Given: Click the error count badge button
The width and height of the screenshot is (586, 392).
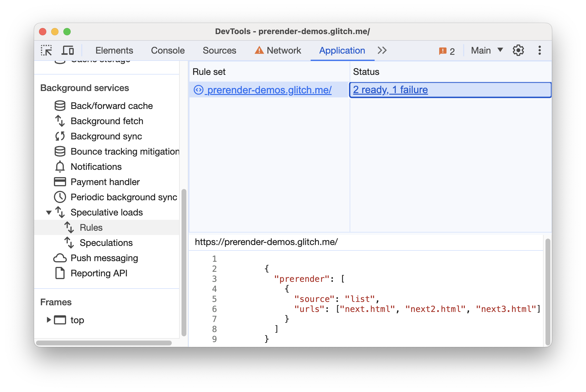Looking at the screenshot, I should 449,50.
